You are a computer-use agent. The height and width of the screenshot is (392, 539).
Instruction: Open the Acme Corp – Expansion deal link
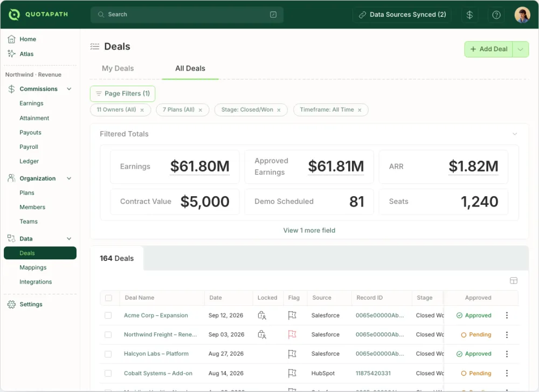click(x=156, y=315)
